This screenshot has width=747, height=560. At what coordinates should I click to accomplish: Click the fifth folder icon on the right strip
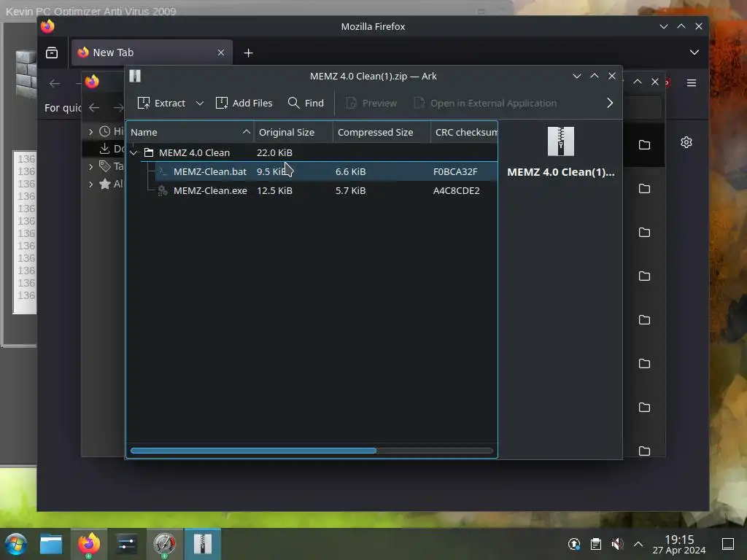click(644, 319)
